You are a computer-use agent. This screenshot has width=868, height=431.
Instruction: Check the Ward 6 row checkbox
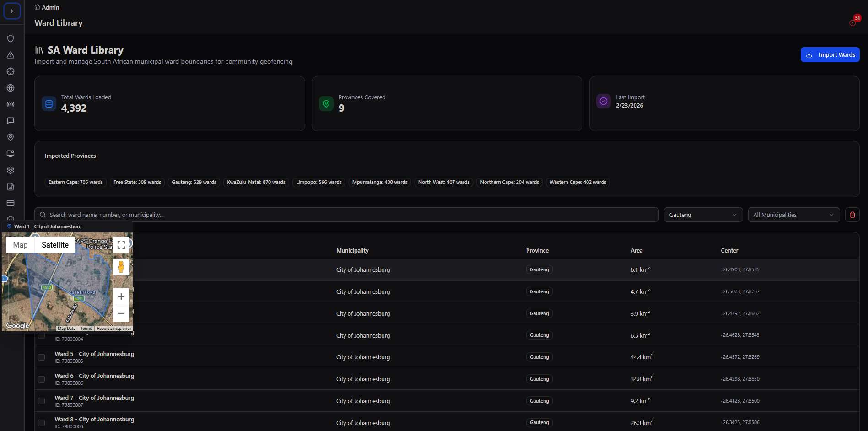[41, 379]
